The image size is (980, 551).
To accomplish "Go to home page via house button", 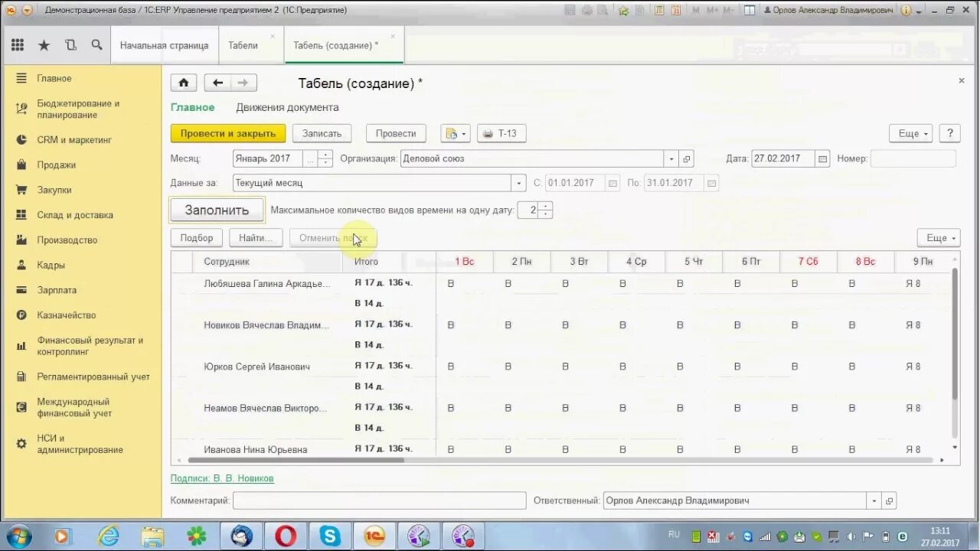I will tap(184, 83).
